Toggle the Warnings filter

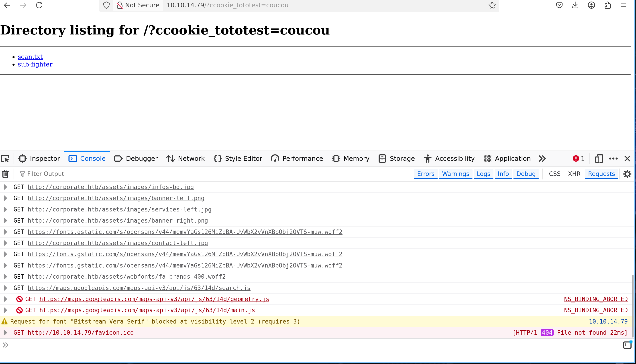tap(455, 174)
